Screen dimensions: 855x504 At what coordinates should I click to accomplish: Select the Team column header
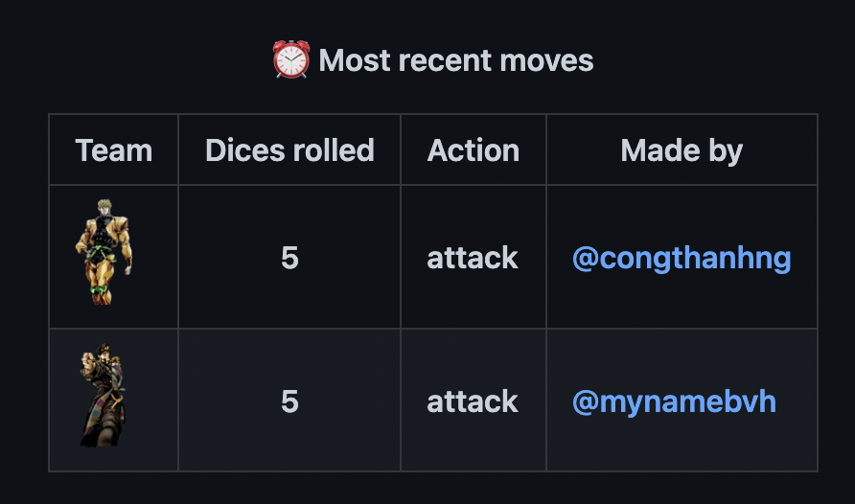click(x=113, y=149)
